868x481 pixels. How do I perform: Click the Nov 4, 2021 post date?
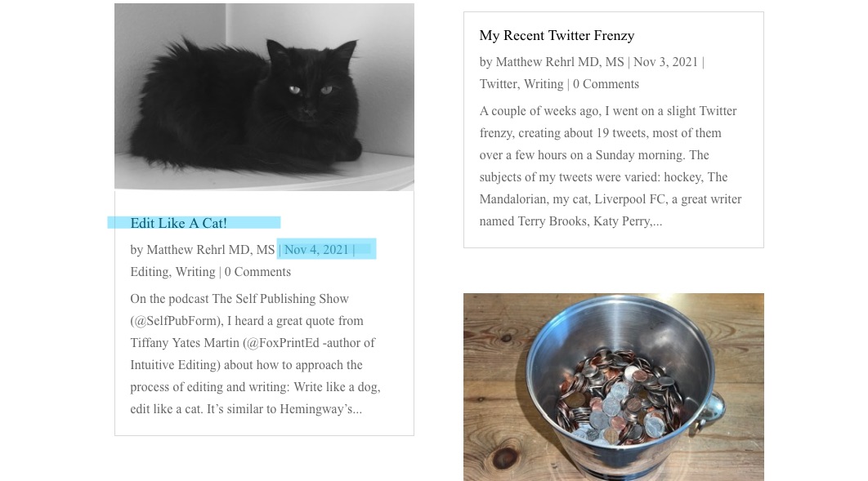point(316,250)
